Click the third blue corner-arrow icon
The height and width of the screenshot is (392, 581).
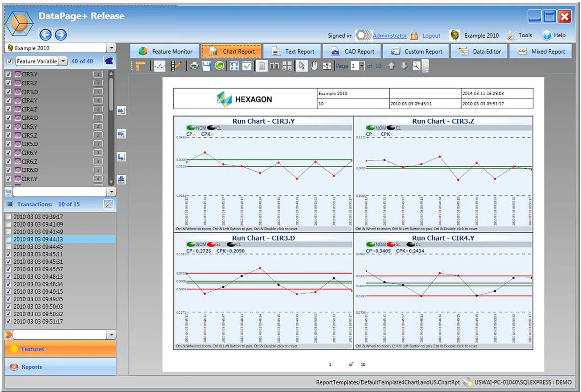121,157
